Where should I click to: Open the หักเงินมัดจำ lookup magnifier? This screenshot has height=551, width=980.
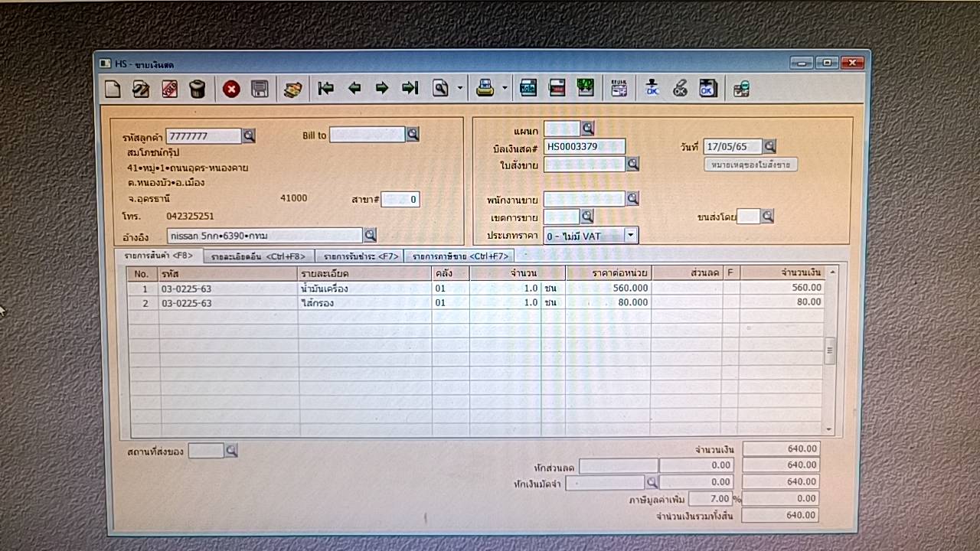pos(652,482)
